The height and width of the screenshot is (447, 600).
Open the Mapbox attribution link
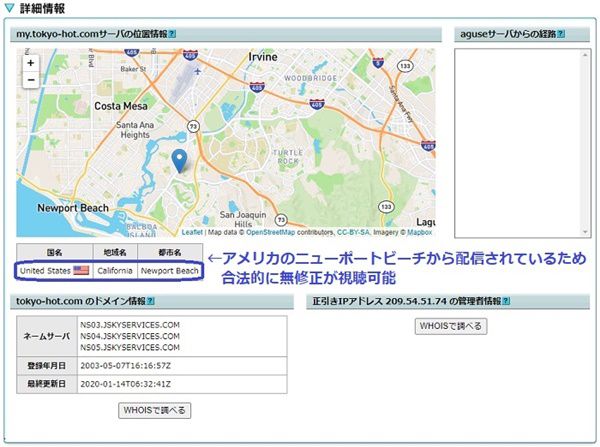click(x=419, y=232)
